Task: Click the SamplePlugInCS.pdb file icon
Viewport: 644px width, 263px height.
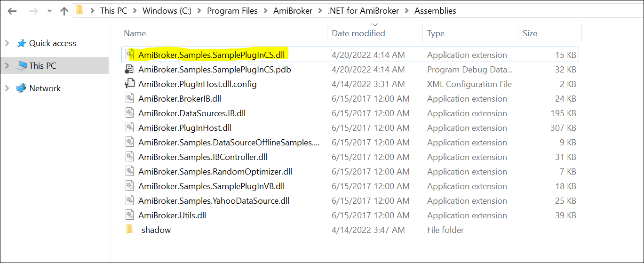Action: click(130, 70)
